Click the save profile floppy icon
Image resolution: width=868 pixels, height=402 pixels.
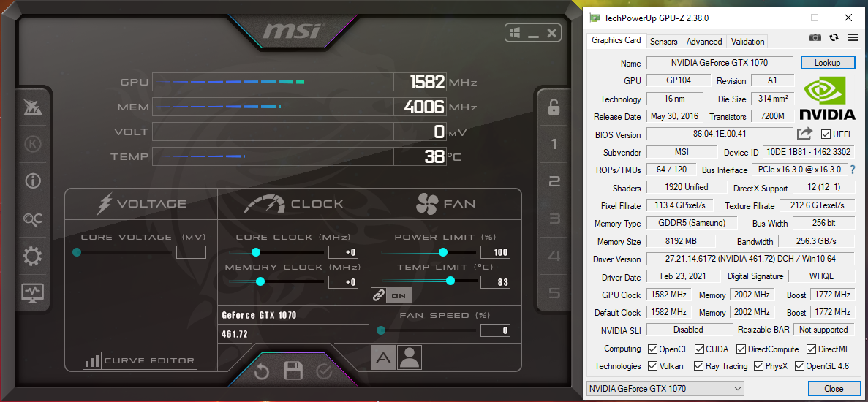(293, 371)
